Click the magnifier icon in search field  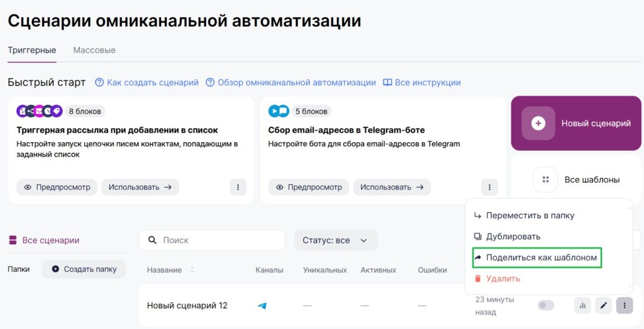pos(152,240)
